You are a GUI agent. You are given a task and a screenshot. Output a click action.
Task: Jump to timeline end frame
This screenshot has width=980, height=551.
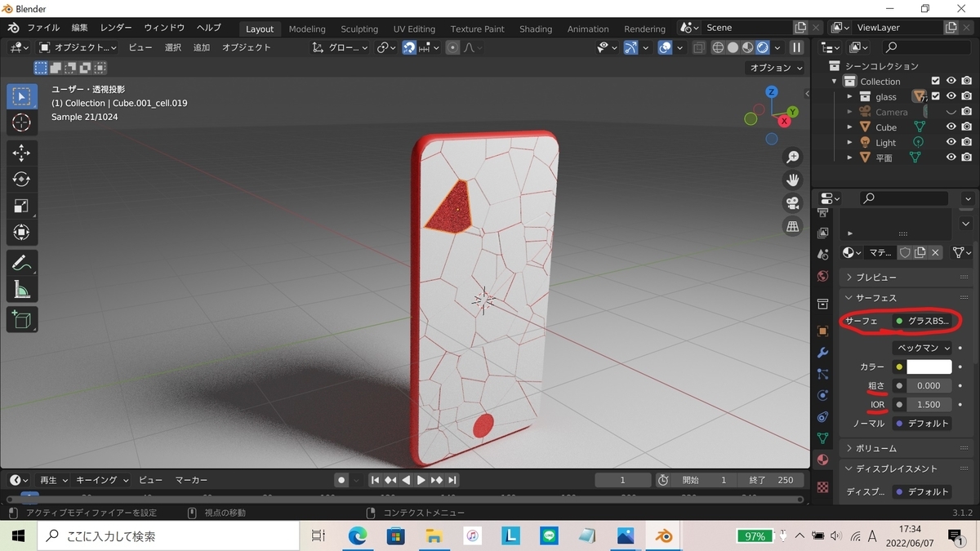coord(452,480)
